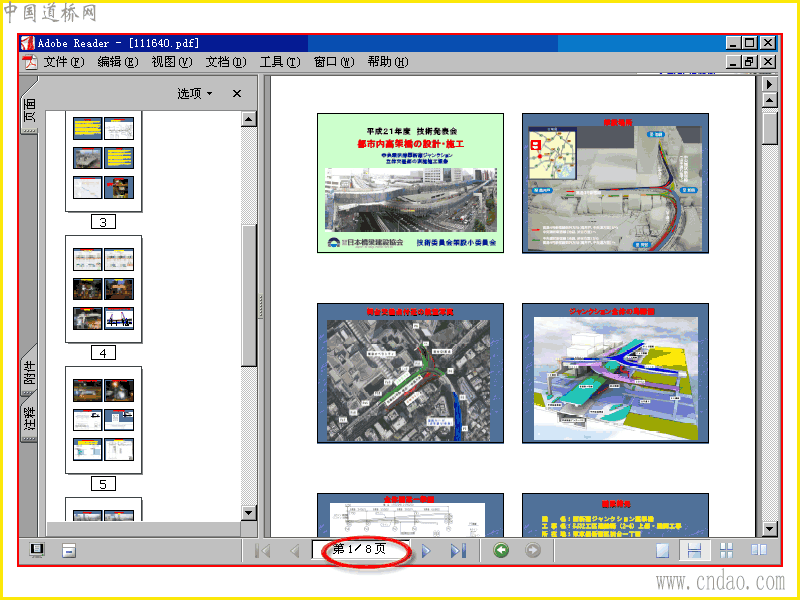Switch to the 附件 side tab
800x600 pixels.
pos(30,371)
